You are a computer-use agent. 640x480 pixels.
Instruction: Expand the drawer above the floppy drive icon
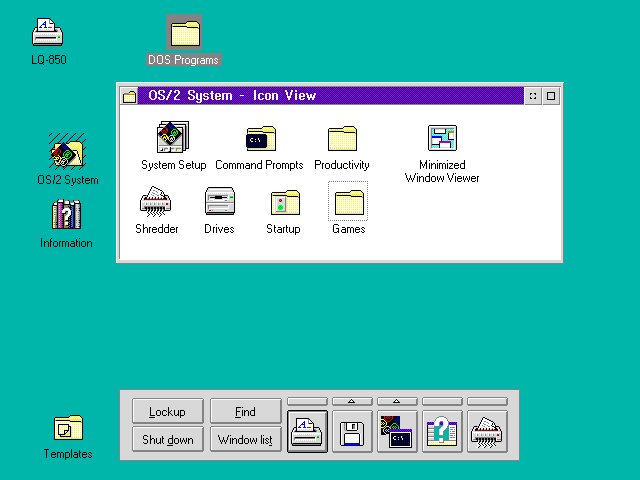click(x=352, y=402)
